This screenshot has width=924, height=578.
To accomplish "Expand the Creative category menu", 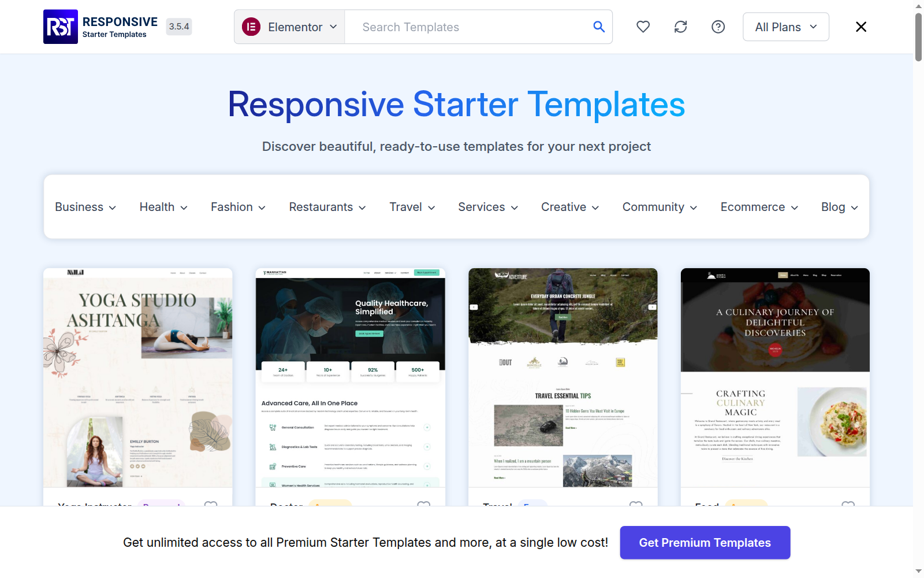I will coord(570,207).
